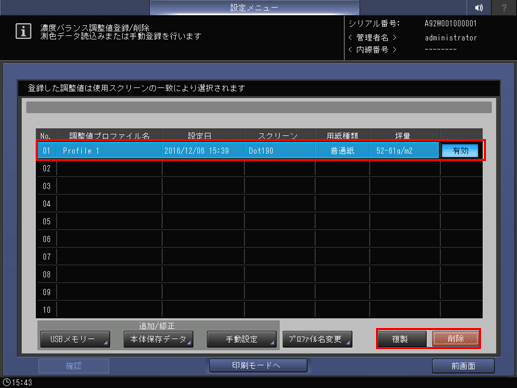
Task: Open help with the question mark icon
Action: tap(504, 7)
